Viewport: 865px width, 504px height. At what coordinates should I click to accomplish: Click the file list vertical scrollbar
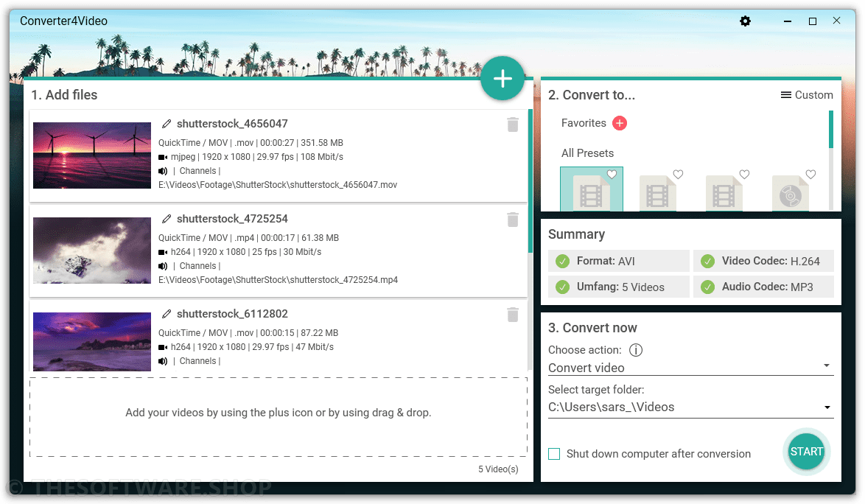[530, 181]
